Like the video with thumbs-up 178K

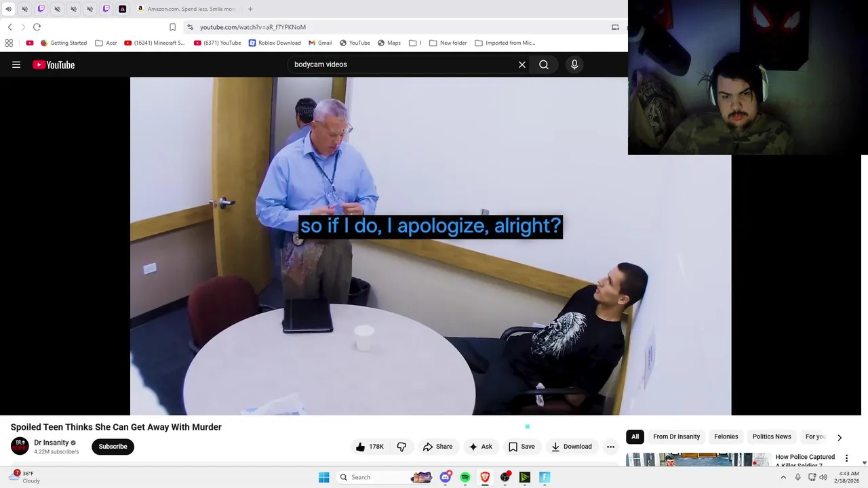(370, 447)
